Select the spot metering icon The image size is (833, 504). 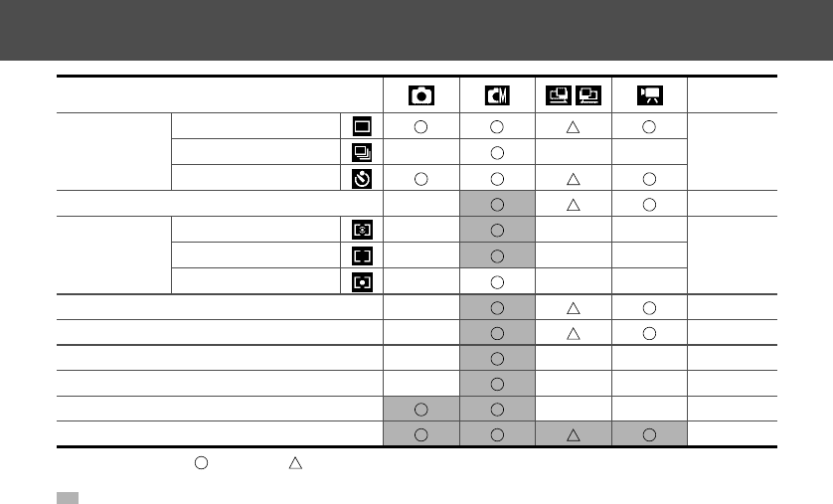[x=358, y=282]
